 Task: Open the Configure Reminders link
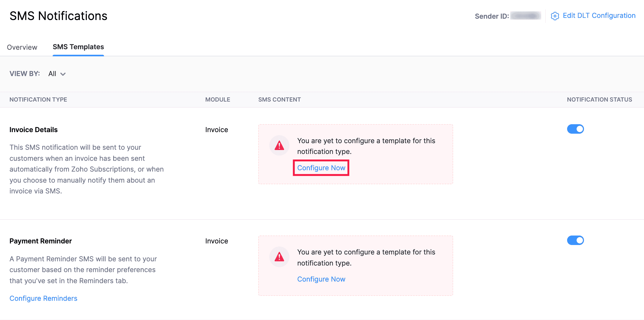[x=43, y=298]
